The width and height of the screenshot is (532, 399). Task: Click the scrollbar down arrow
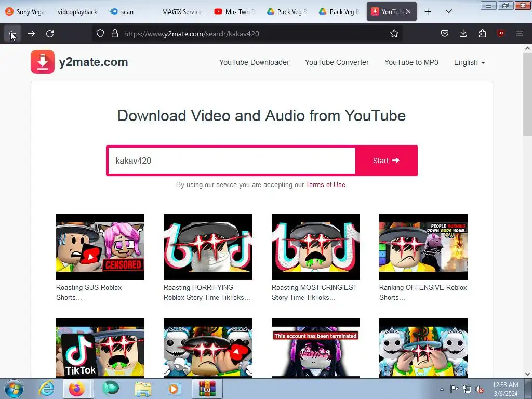(527, 374)
